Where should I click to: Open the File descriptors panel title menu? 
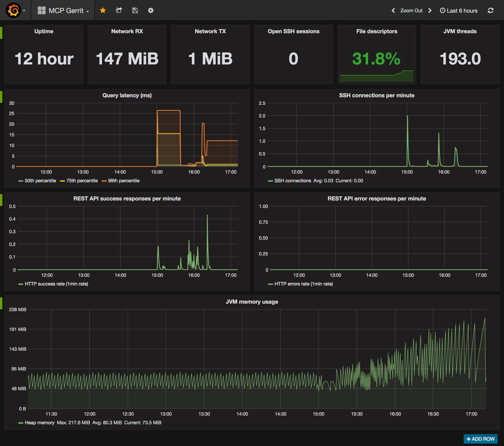[x=377, y=31]
